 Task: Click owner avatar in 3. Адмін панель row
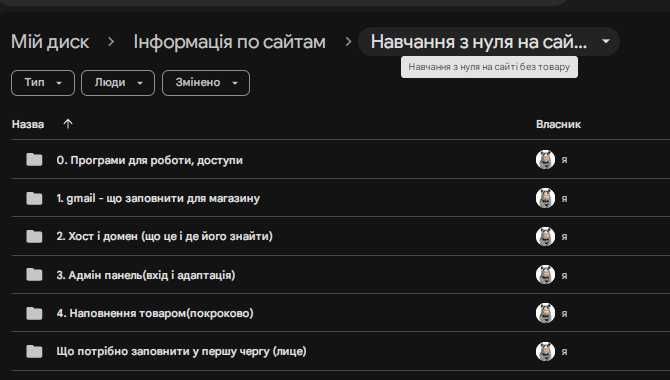tap(545, 275)
